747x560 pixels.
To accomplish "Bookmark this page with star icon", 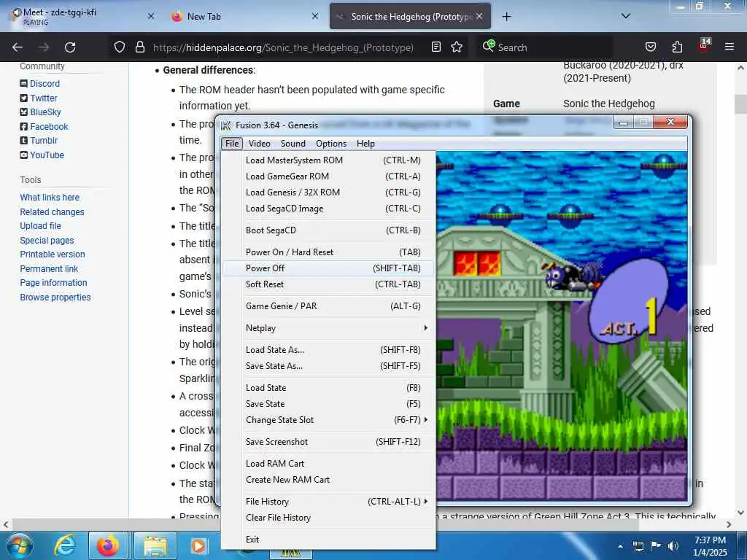I will pos(457,47).
